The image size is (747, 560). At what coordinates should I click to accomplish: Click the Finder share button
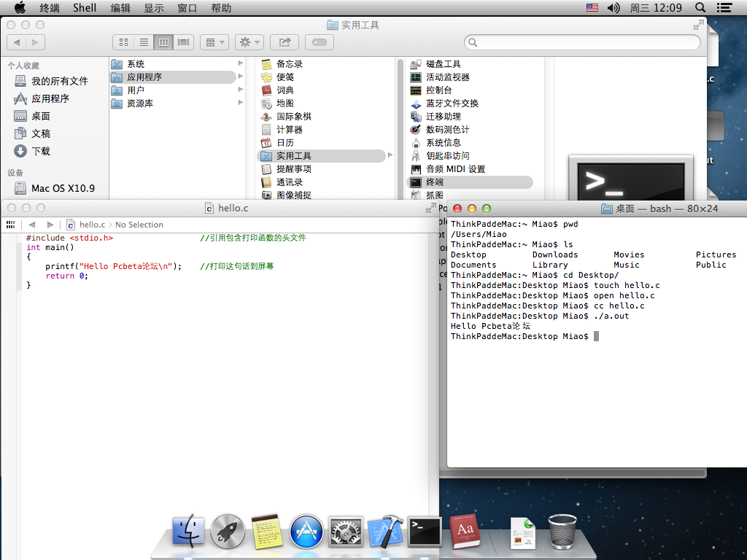tap(285, 42)
